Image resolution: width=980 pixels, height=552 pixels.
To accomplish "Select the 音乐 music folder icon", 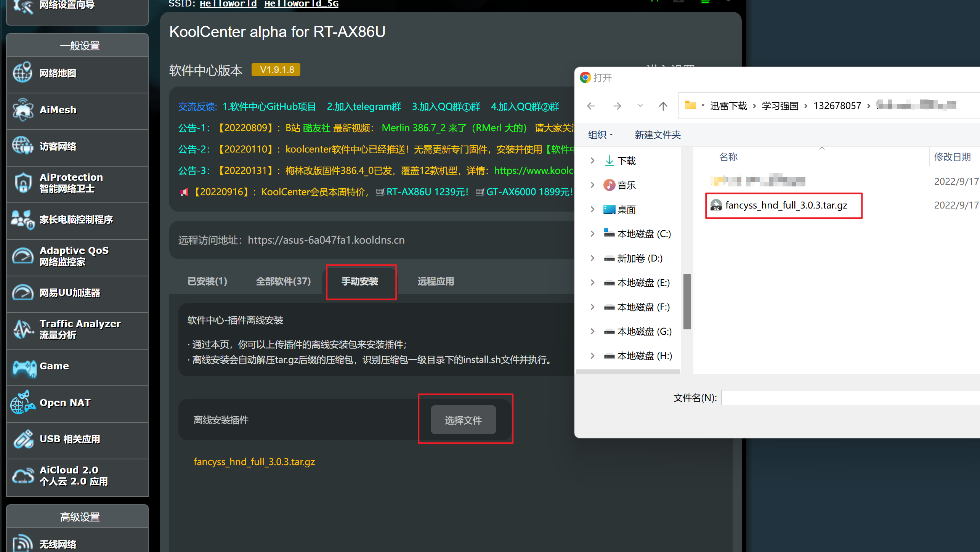I will (609, 185).
